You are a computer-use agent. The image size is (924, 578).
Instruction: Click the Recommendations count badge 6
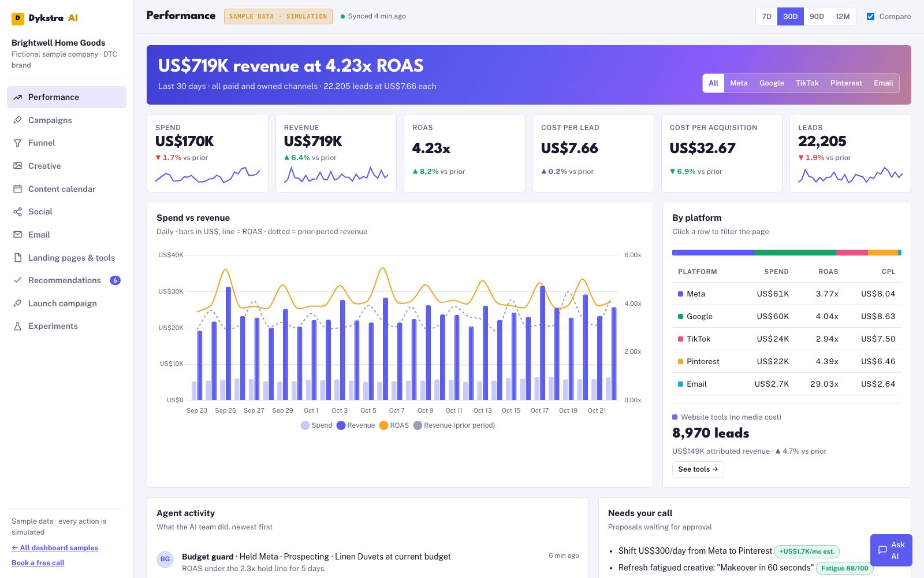(115, 280)
